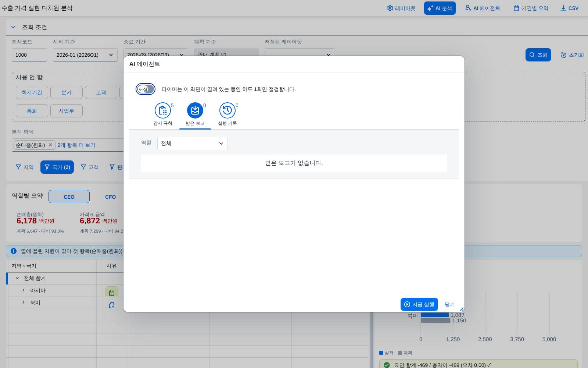Select the 회계기간 dimension chip
The width and height of the screenshot is (588, 368).
(x=32, y=92)
